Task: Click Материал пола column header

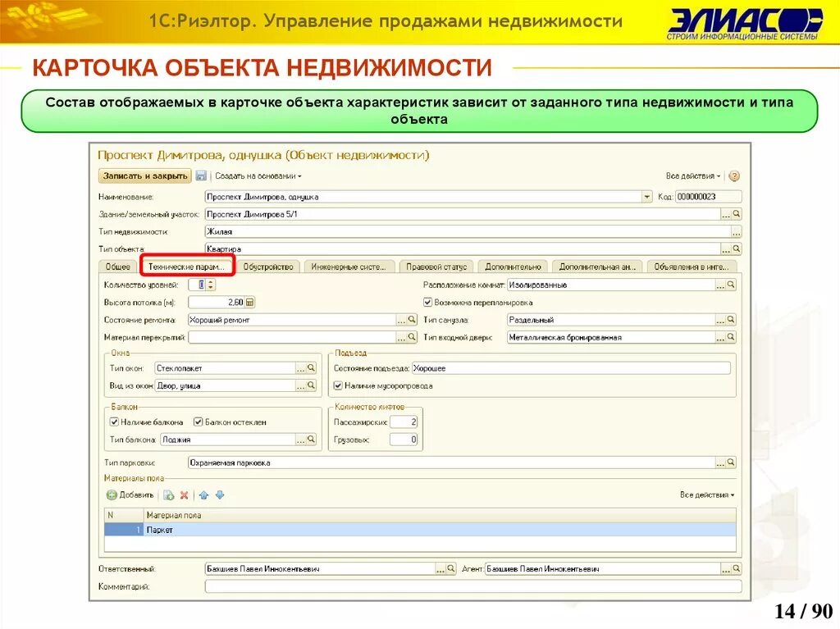Action: pos(441,515)
